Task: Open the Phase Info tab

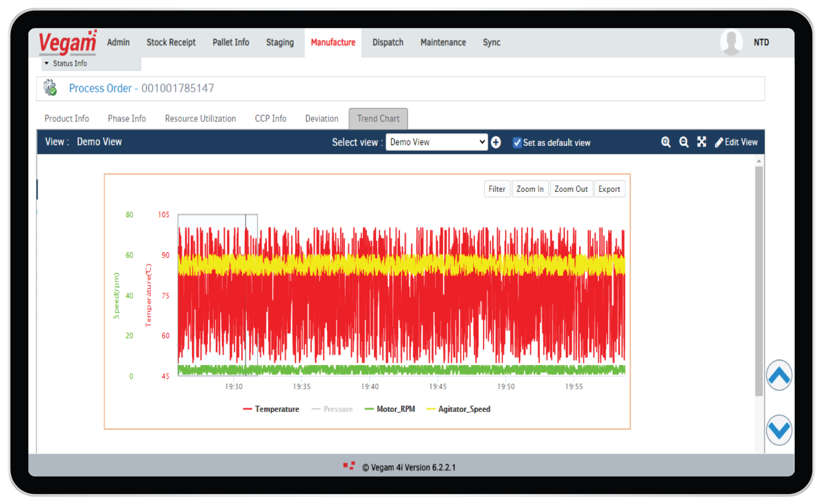Action: [x=127, y=119]
